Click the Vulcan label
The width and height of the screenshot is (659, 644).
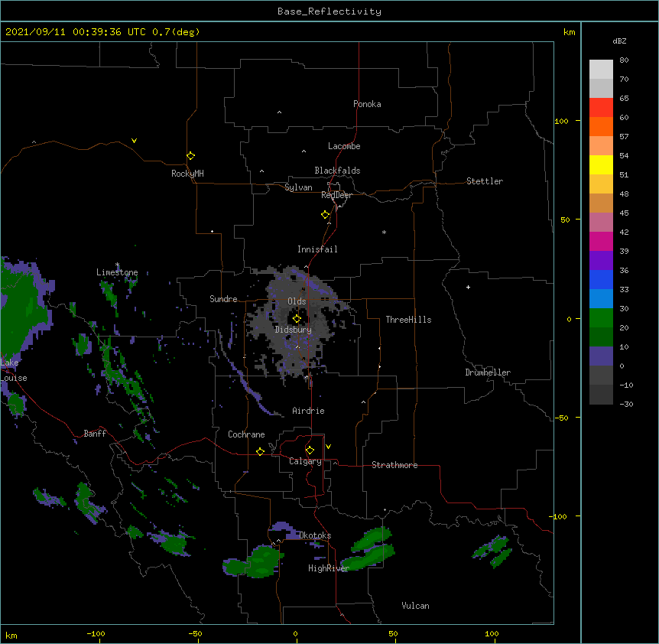click(415, 606)
